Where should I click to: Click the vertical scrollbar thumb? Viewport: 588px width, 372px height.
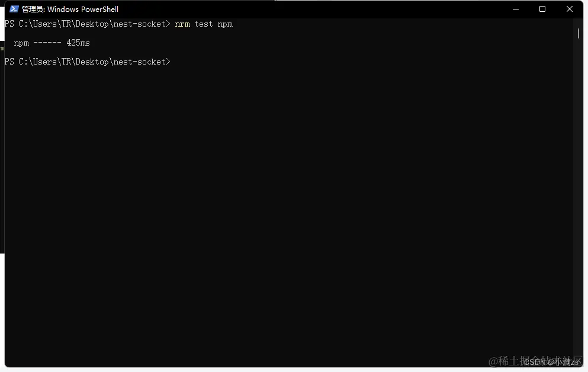coord(579,33)
